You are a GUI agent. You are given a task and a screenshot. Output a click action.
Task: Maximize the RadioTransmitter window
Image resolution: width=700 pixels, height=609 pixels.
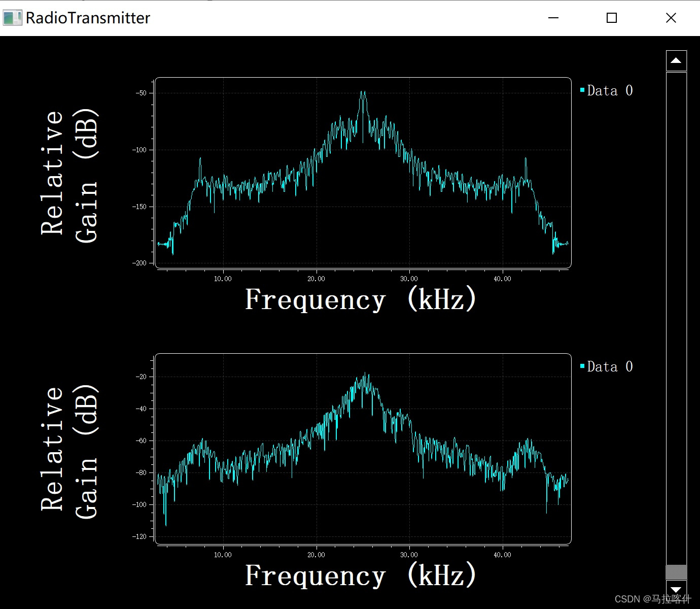611,18
